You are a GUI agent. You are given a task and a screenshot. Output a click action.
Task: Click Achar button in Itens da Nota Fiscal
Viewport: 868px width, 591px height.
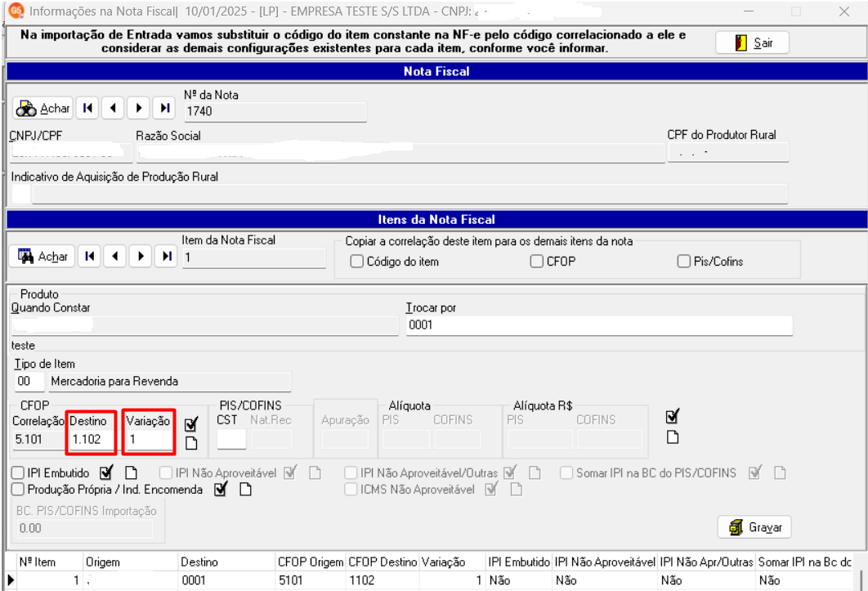tap(42, 257)
